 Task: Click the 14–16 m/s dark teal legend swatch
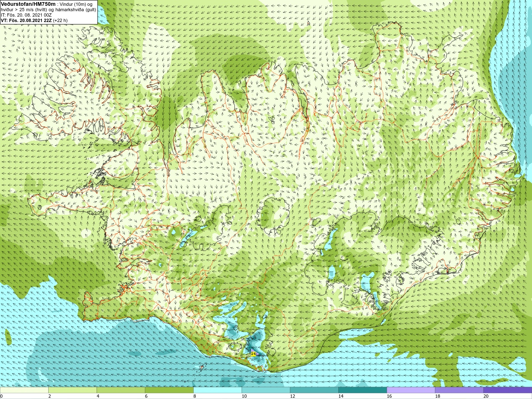(362, 390)
